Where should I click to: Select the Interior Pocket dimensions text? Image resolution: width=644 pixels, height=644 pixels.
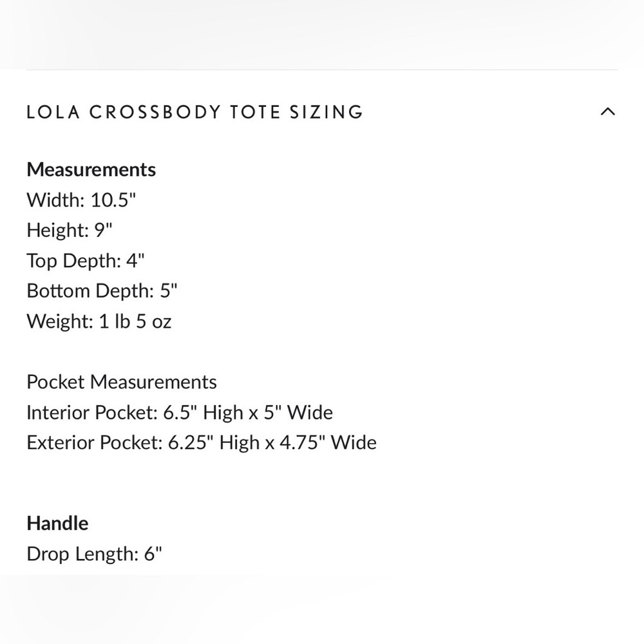tap(179, 412)
